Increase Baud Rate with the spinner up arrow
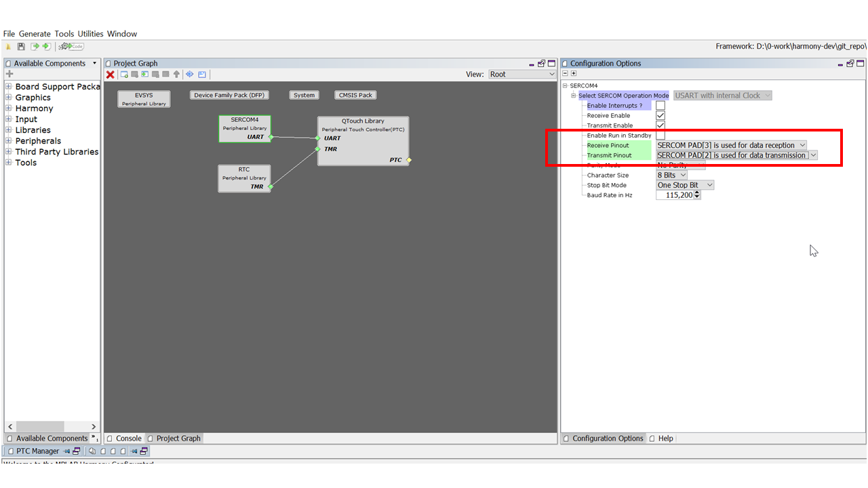The width and height of the screenshot is (868, 488). click(x=697, y=192)
